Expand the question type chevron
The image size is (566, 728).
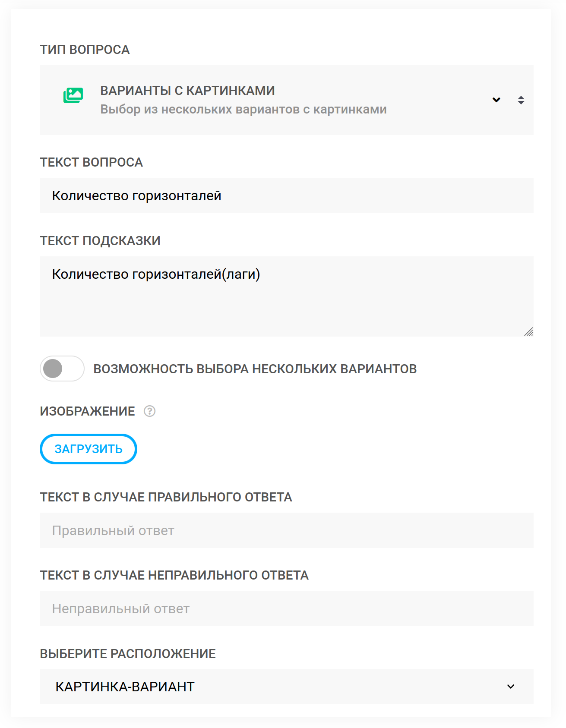click(x=496, y=100)
